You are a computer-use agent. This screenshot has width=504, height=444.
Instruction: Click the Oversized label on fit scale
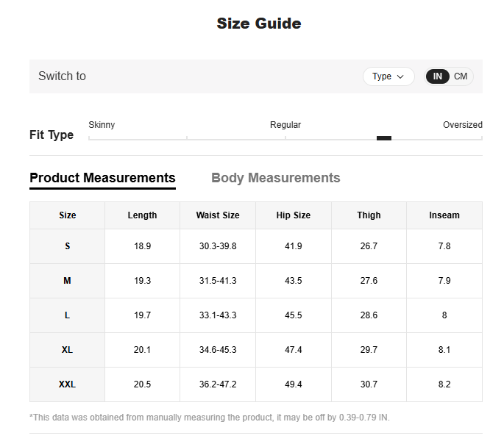coord(462,125)
